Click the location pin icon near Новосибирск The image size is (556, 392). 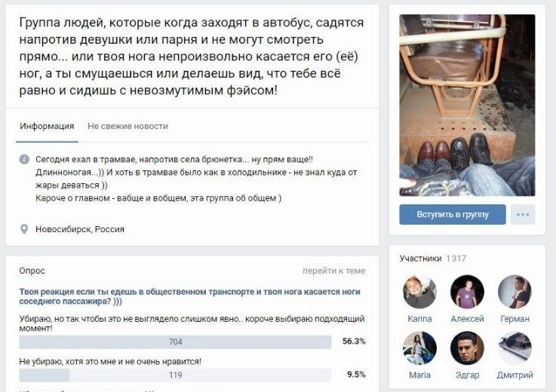click(24, 229)
